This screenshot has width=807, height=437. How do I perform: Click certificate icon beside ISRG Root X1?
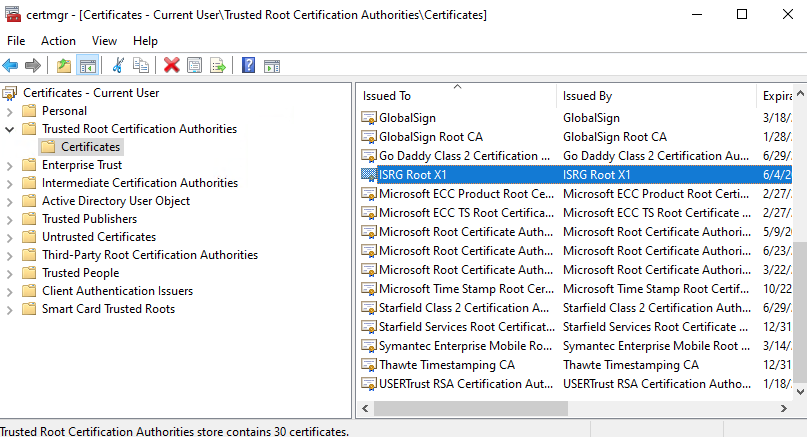pyautogui.click(x=369, y=175)
